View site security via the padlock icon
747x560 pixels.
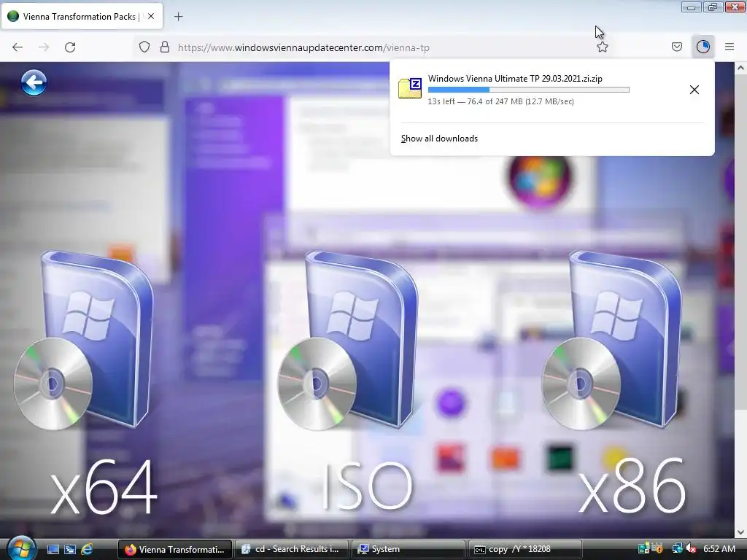coord(165,47)
